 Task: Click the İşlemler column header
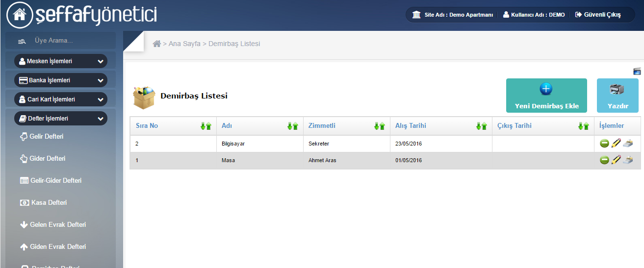click(x=617, y=126)
